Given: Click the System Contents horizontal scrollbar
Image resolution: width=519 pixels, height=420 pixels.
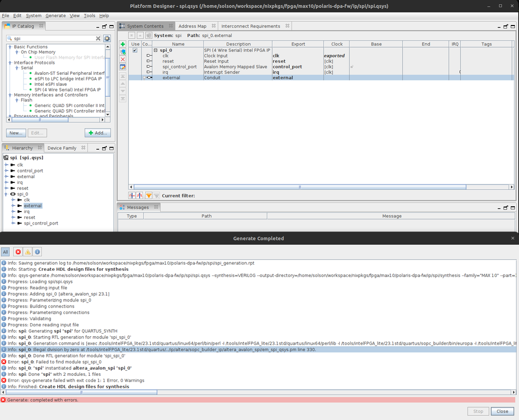Looking at the screenshot, I should tap(300, 187).
